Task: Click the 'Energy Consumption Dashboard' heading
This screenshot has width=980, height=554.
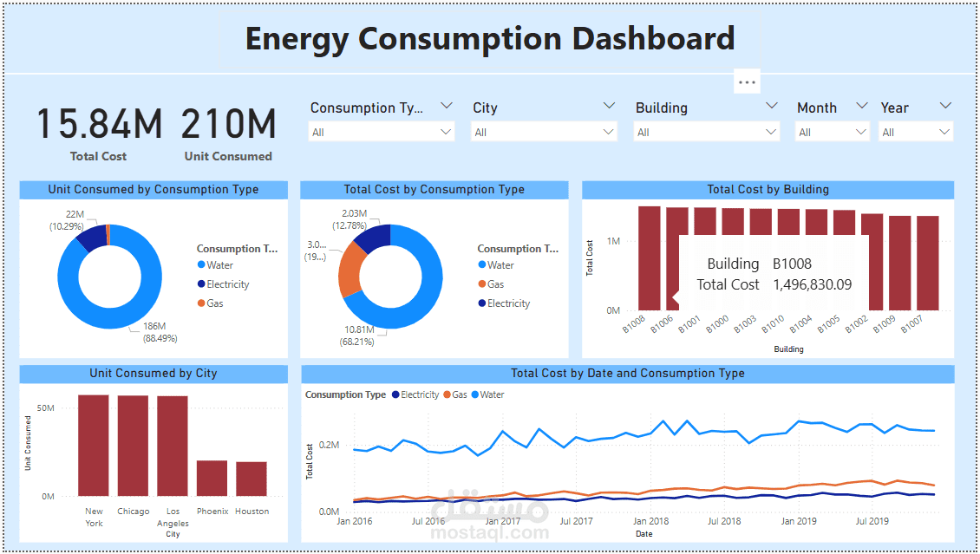Action: 489,38
